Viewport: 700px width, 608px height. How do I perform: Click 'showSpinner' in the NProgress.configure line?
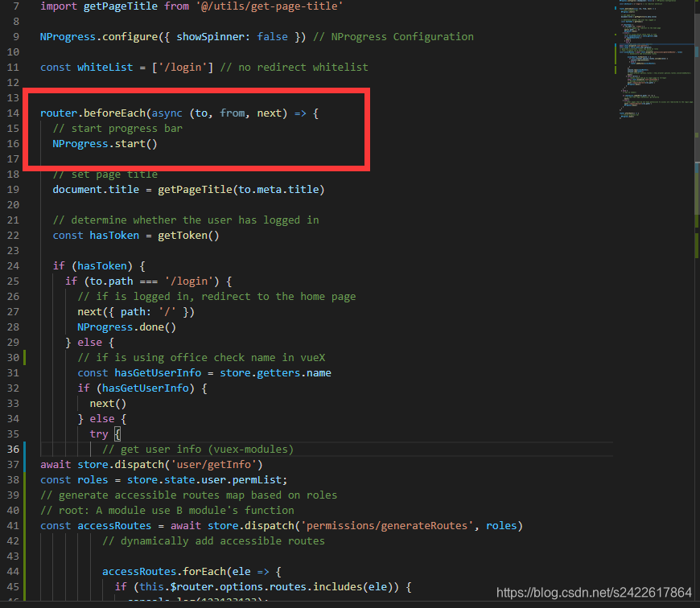coord(210,37)
